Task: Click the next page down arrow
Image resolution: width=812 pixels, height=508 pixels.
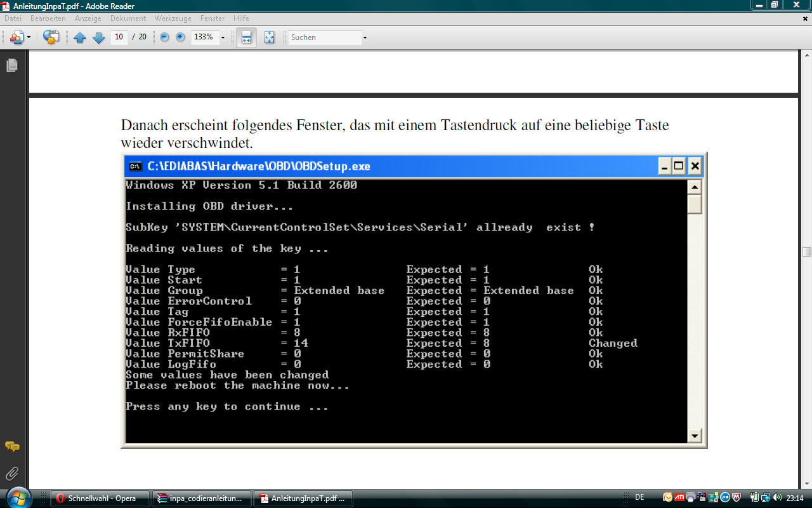Action: tap(98, 37)
